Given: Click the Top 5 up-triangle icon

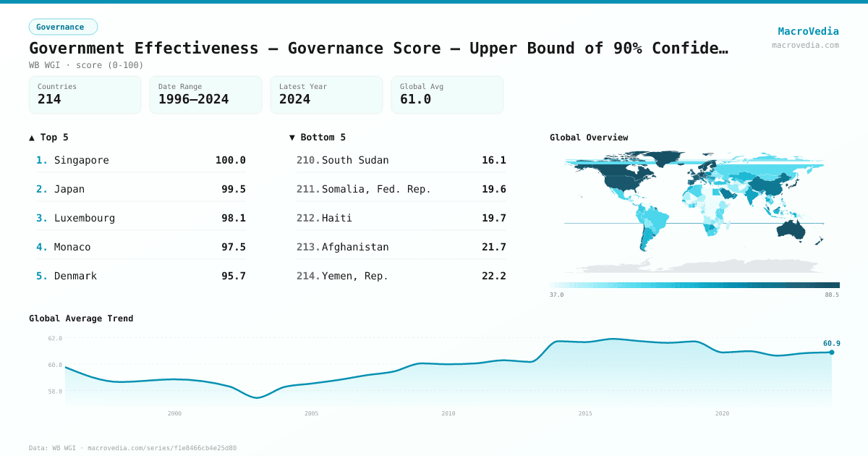Looking at the screenshot, I should (x=32, y=137).
